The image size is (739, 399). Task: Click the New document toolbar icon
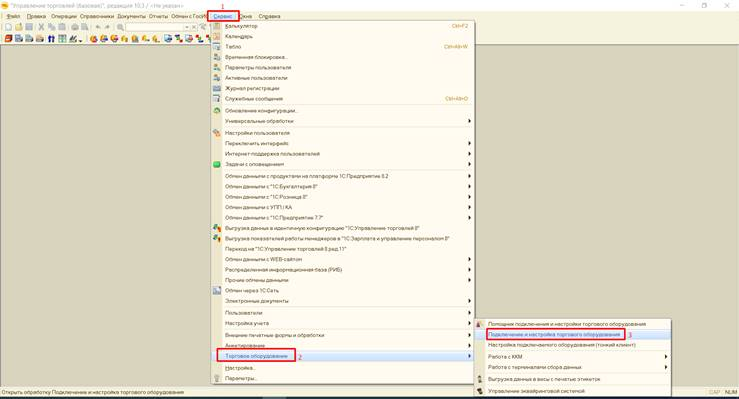8,27
